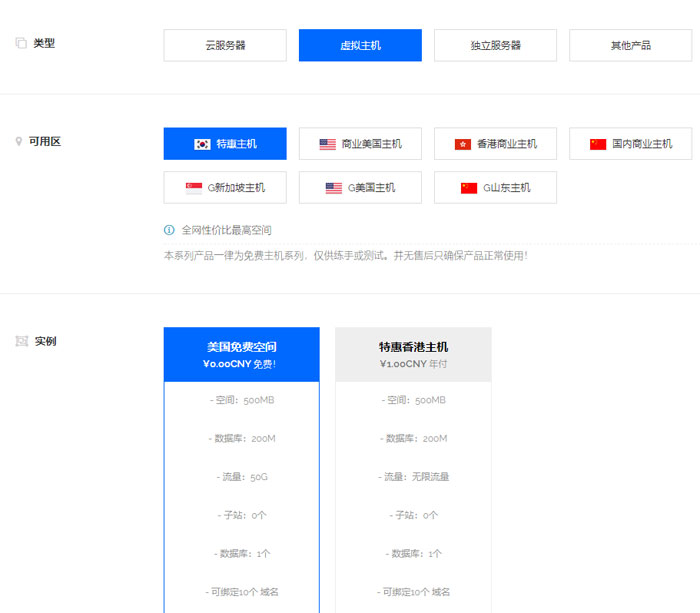This screenshot has width=700, height=613.
Task: Click the info icon beside 全网性价比最高空间
Action: point(169,230)
